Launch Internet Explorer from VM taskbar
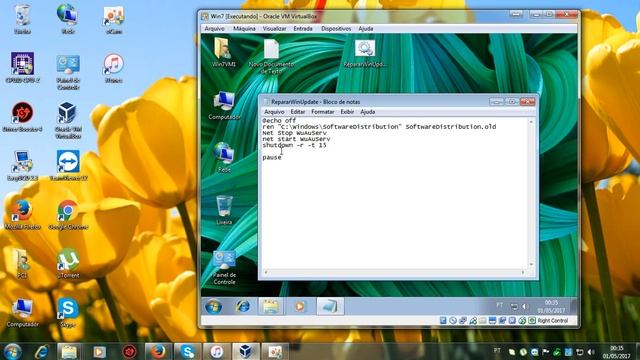The height and width of the screenshot is (360, 640). point(243,306)
